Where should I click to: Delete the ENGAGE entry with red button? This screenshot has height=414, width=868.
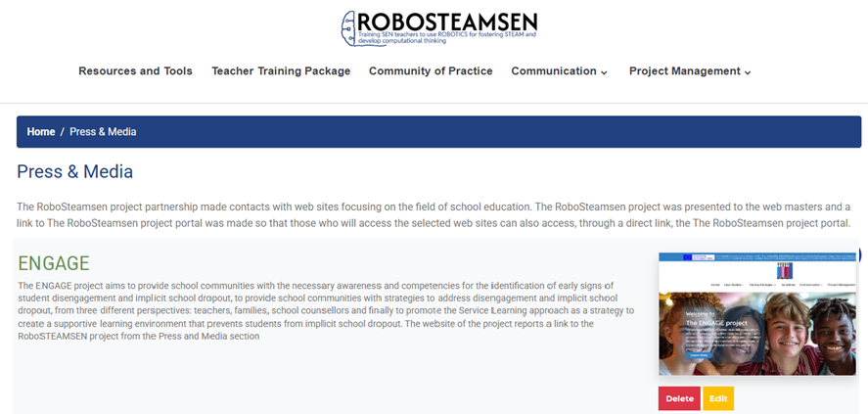(679, 398)
